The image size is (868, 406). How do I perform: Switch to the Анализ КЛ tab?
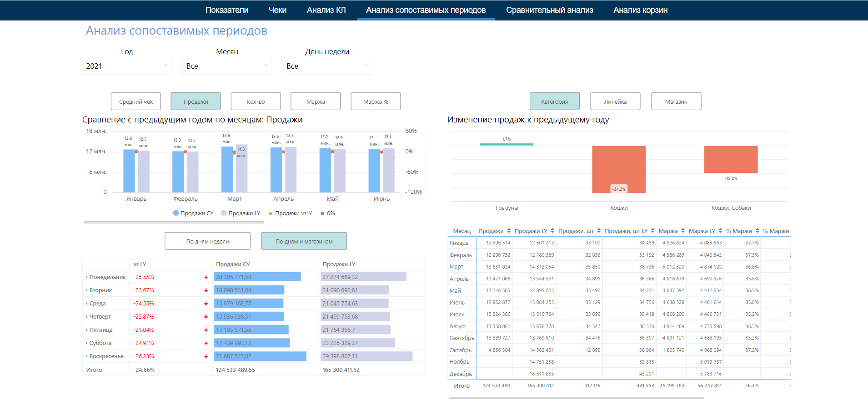(326, 10)
